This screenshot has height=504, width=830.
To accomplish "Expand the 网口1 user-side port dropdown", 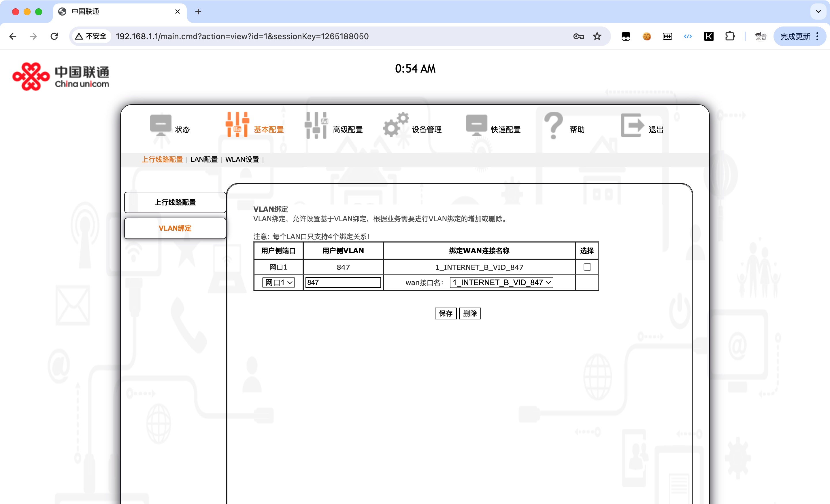I will click(x=279, y=283).
